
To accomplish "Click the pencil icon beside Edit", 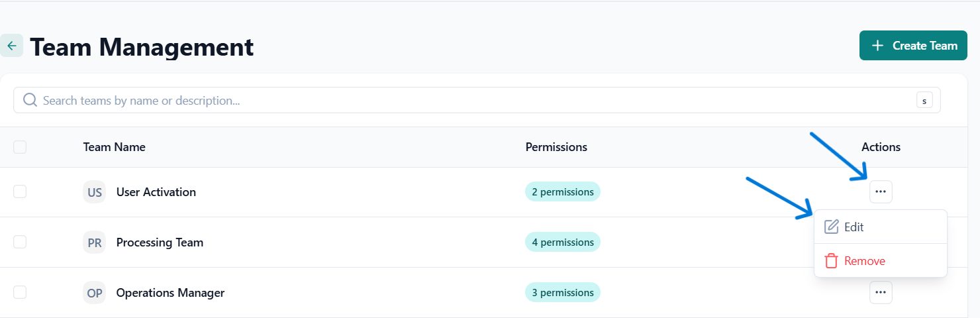I will [831, 227].
